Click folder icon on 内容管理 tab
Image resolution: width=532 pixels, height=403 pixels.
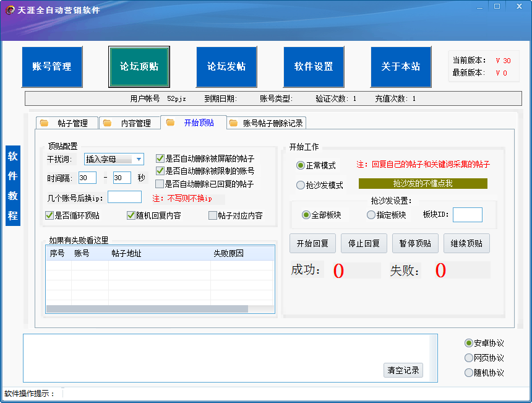tap(106, 123)
